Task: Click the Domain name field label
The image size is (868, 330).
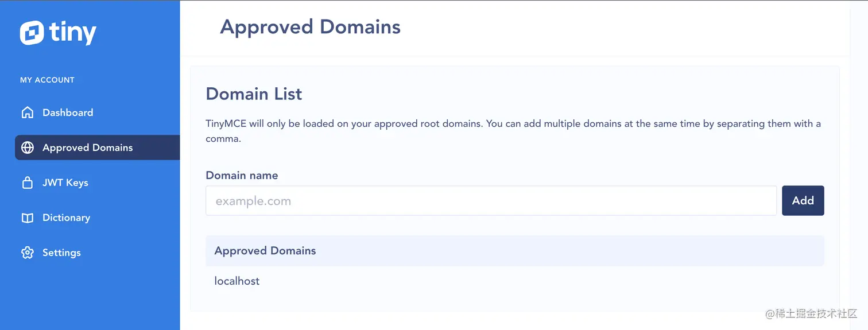Action: (242, 176)
